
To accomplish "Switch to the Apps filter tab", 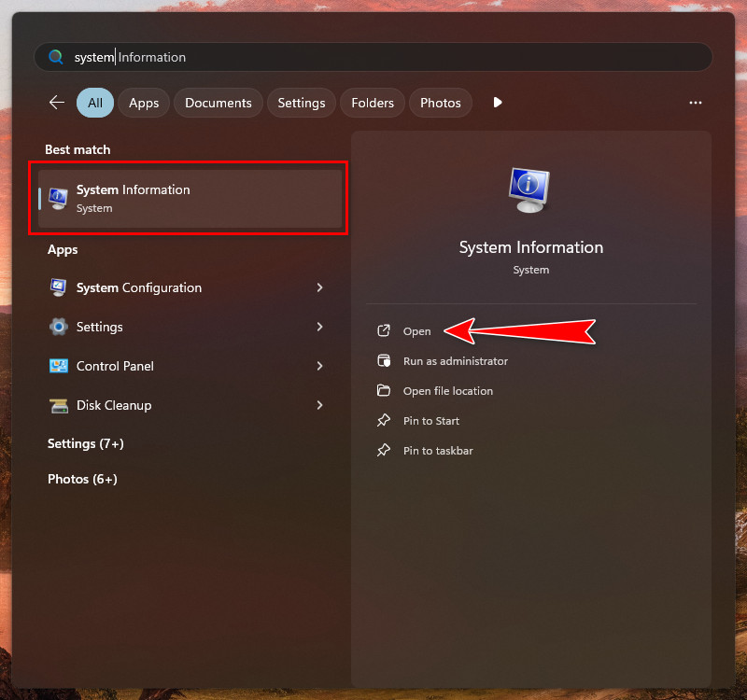I will tap(144, 103).
